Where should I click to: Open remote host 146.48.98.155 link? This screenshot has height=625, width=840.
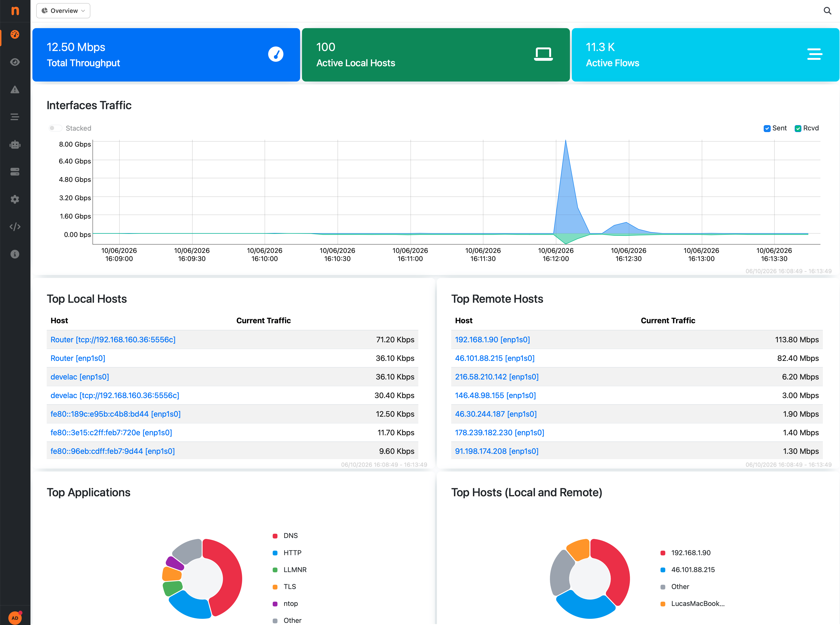point(495,395)
